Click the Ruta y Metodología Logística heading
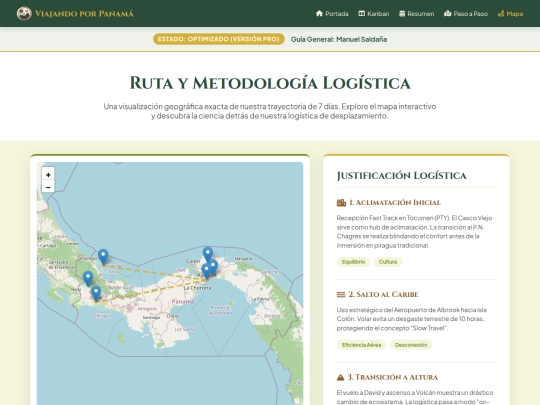540x405 pixels. (x=270, y=83)
